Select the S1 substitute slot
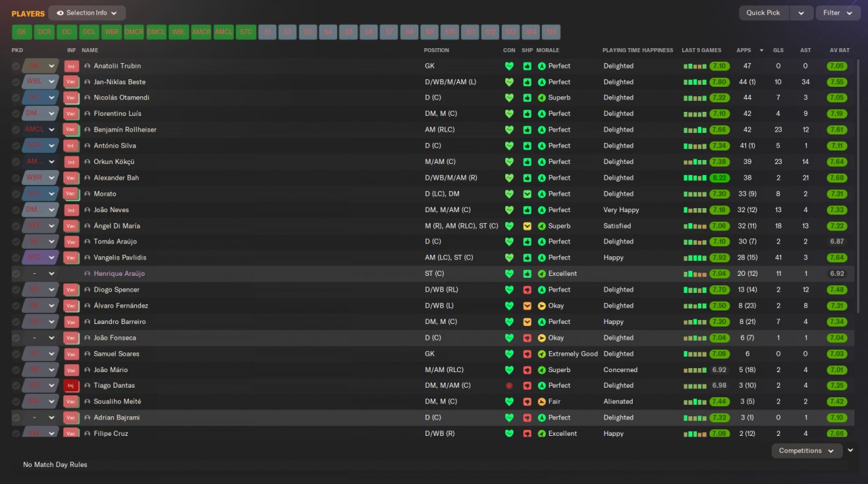The image size is (868, 484). click(267, 32)
